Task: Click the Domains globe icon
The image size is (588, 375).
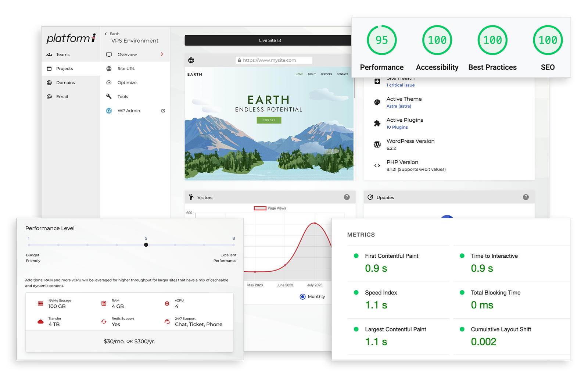Action: (x=49, y=83)
